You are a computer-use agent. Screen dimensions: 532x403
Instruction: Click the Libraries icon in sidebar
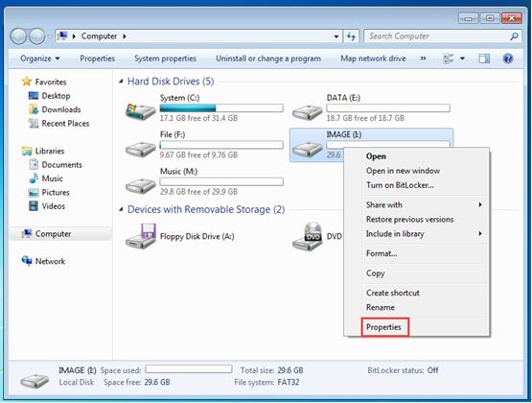click(27, 151)
